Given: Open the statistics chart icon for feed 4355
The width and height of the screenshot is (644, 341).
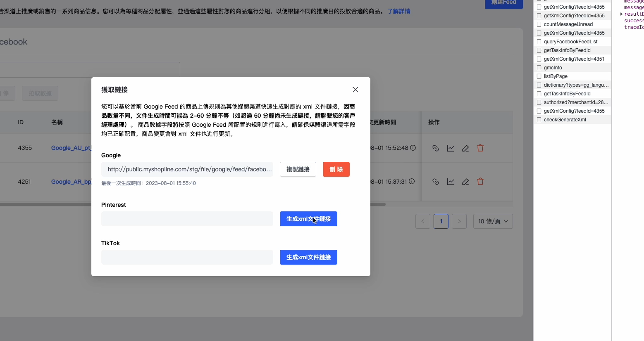Looking at the screenshot, I should point(451,148).
